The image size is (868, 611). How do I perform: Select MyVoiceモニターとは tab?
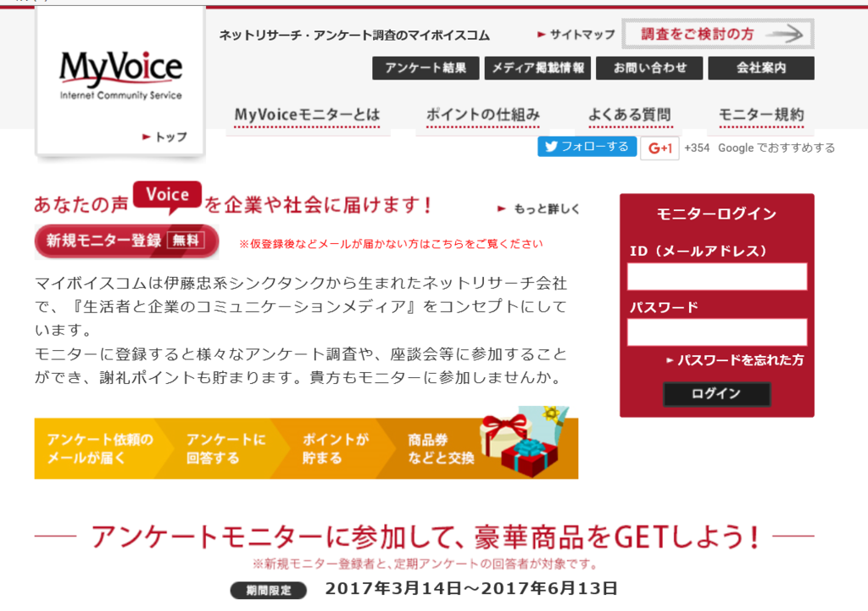[x=307, y=115]
